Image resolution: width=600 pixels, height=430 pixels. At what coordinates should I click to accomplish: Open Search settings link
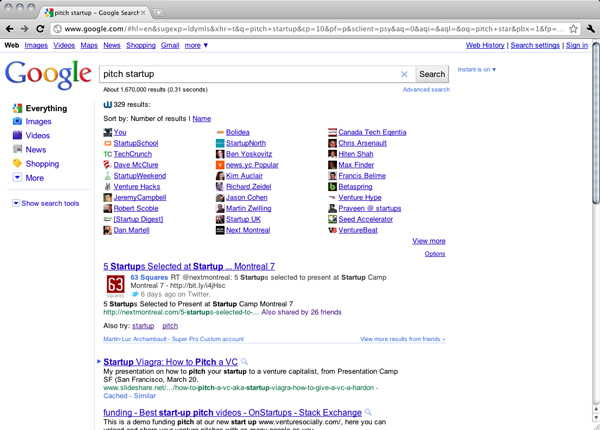pos(535,45)
